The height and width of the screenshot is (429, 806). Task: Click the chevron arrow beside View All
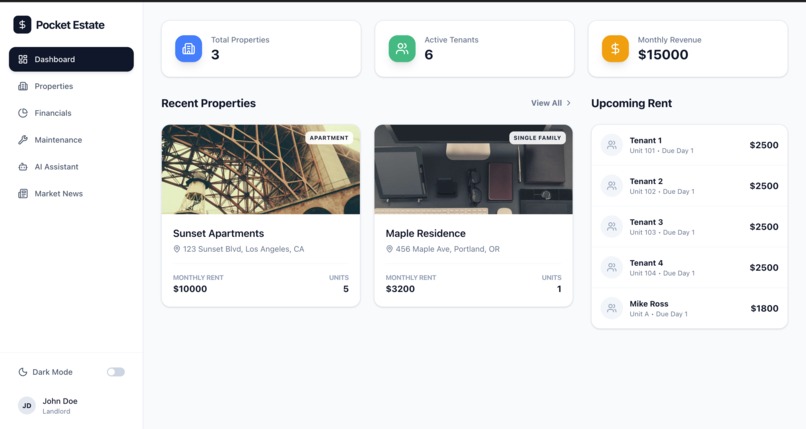click(x=569, y=103)
